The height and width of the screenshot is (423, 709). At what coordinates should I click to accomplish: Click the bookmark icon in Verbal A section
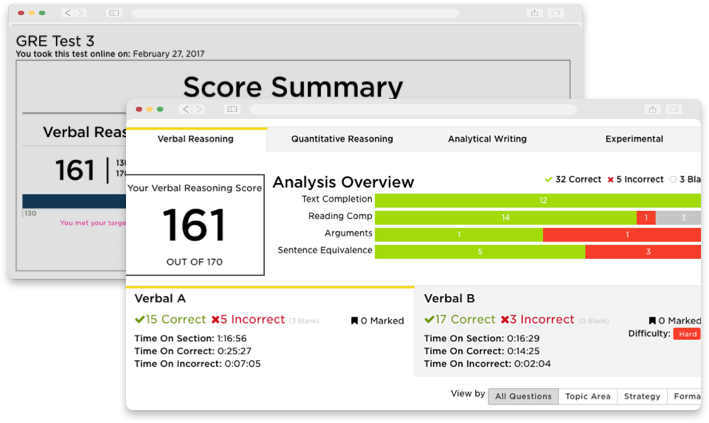click(x=354, y=321)
